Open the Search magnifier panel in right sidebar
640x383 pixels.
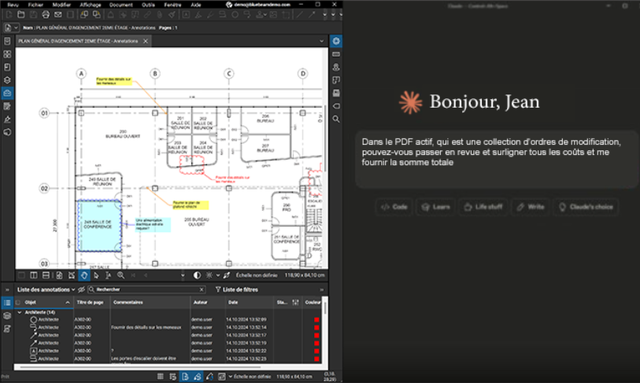click(336, 119)
